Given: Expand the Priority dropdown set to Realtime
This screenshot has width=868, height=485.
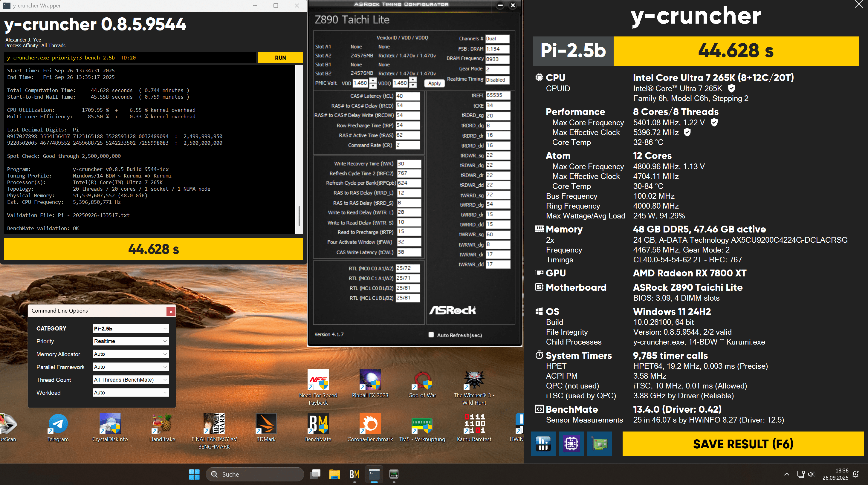Looking at the screenshot, I should pyautogui.click(x=131, y=341).
